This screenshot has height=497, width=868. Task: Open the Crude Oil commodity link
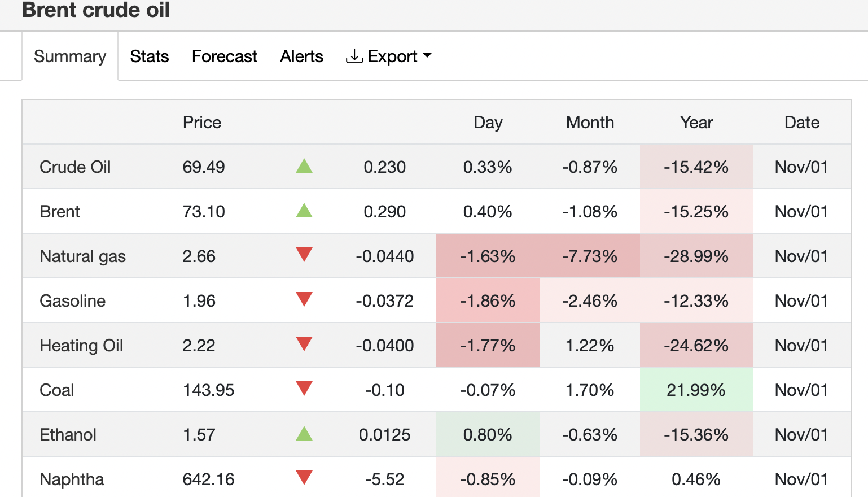pyautogui.click(x=75, y=167)
